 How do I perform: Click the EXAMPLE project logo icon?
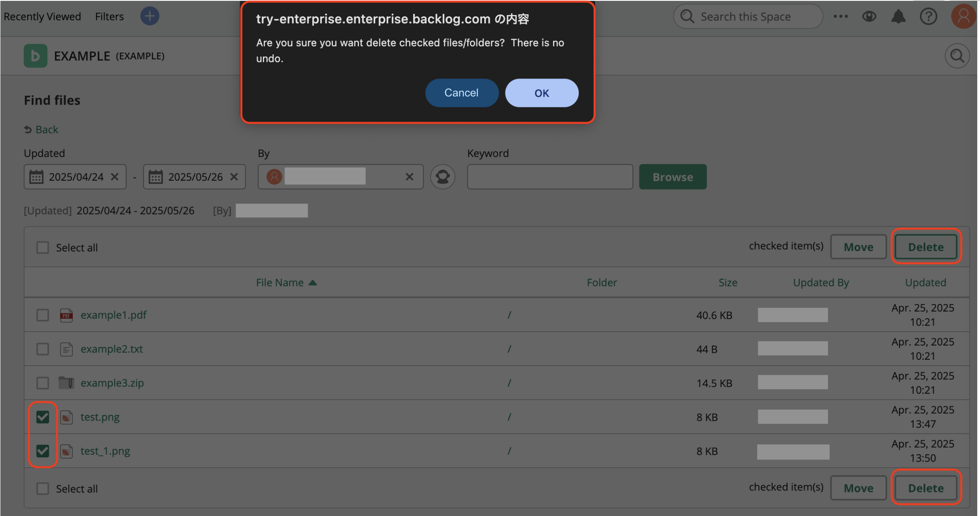click(35, 56)
